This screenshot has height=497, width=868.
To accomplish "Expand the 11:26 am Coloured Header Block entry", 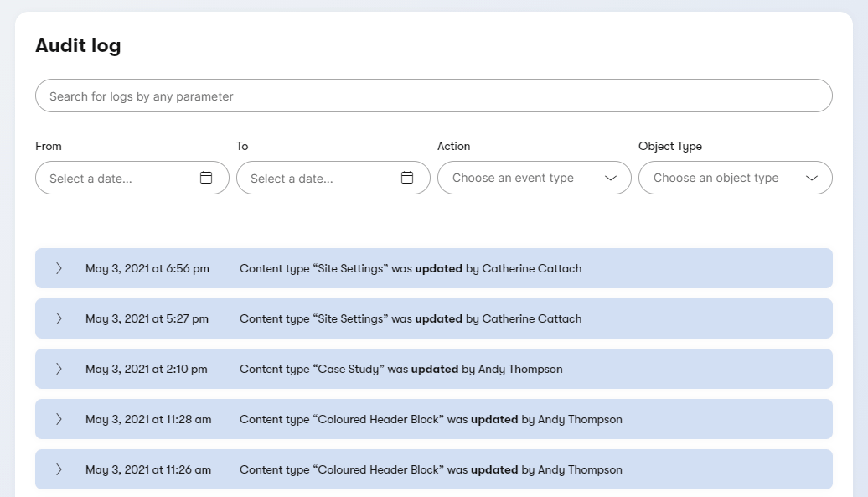I will (x=58, y=469).
